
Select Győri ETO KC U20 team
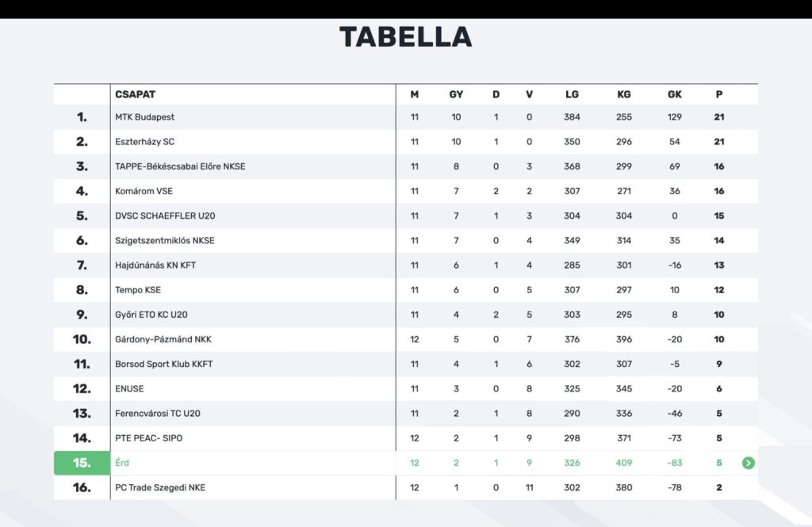pyautogui.click(x=151, y=315)
